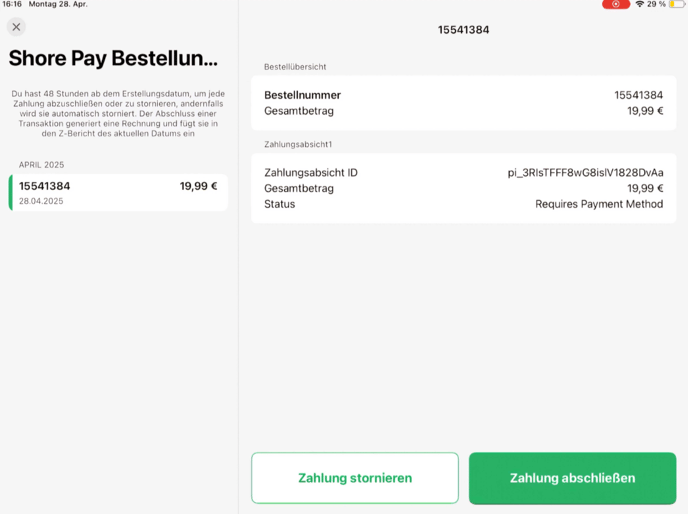688x514 pixels.
Task: Tap the time display 16:16
Action: 12,4
